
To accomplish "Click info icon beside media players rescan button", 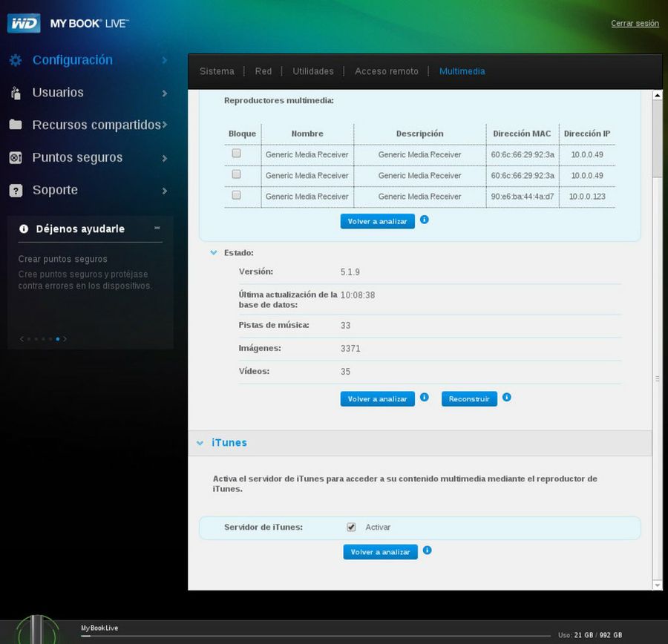I will 425,220.
